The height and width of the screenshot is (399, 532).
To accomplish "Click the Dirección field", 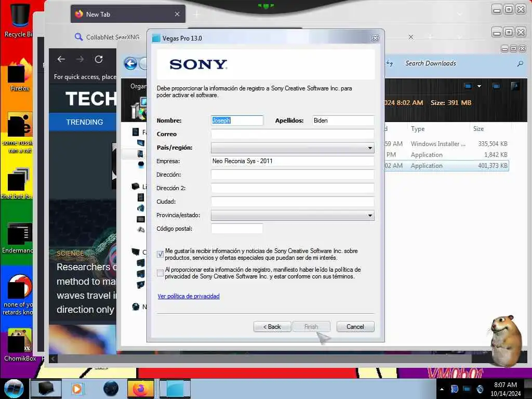I will [x=292, y=175].
